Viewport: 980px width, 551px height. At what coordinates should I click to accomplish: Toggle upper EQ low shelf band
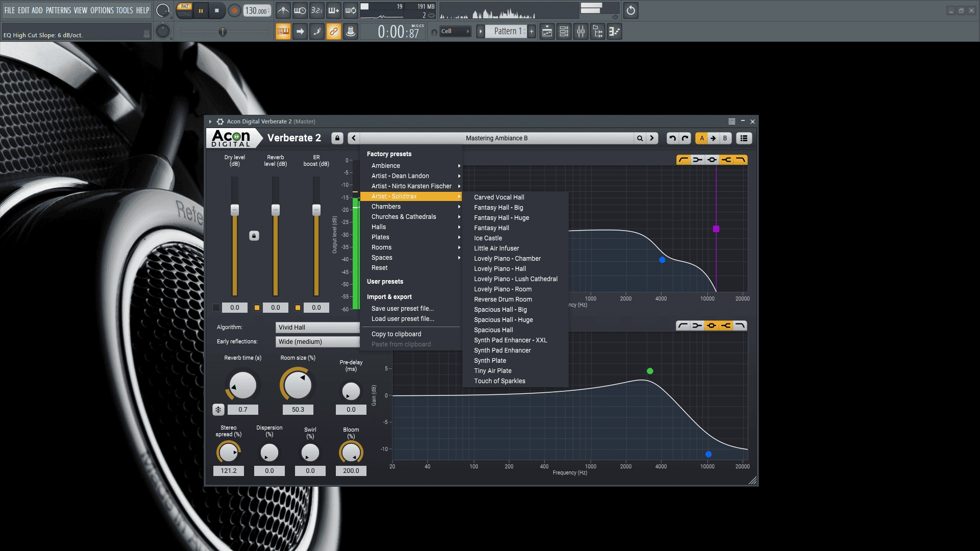click(x=697, y=160)
